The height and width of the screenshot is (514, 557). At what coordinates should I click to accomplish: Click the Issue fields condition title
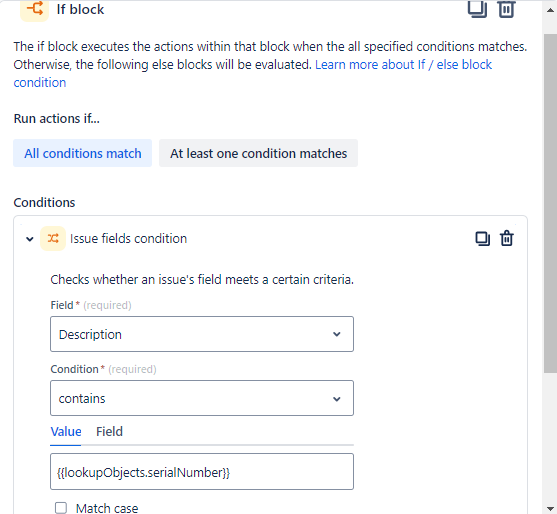[x=128, y=239]
